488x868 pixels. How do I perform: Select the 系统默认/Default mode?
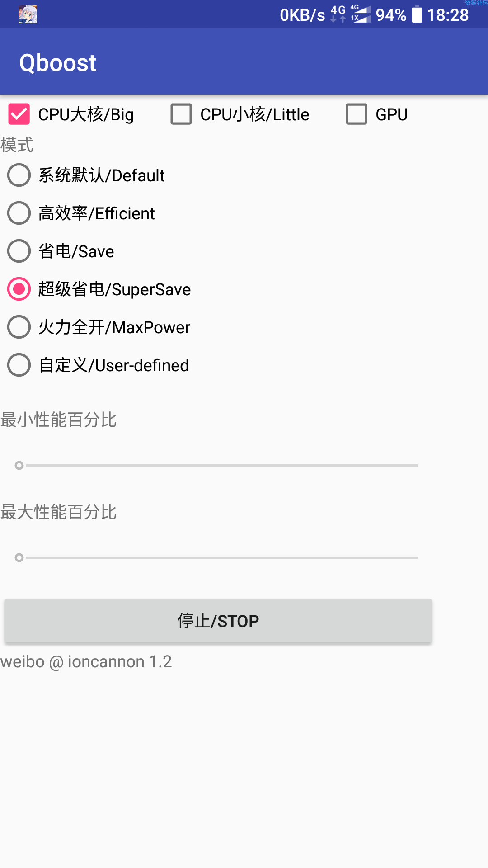pos(86,175)
